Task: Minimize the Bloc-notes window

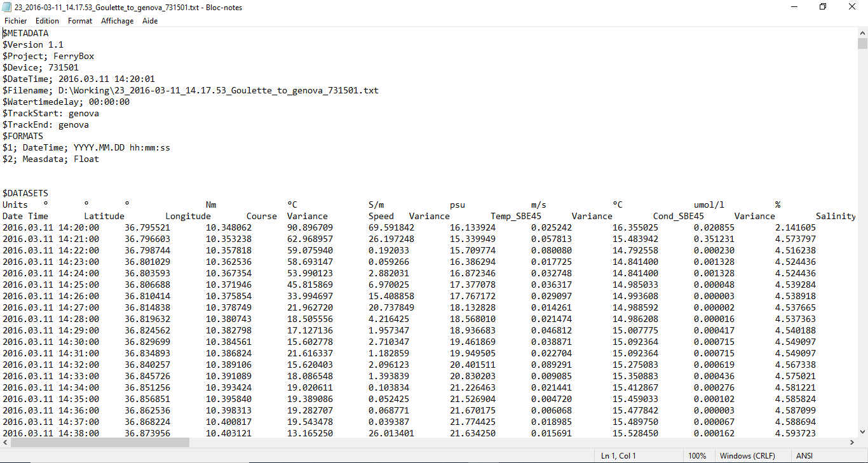Action: coord(794,7)
